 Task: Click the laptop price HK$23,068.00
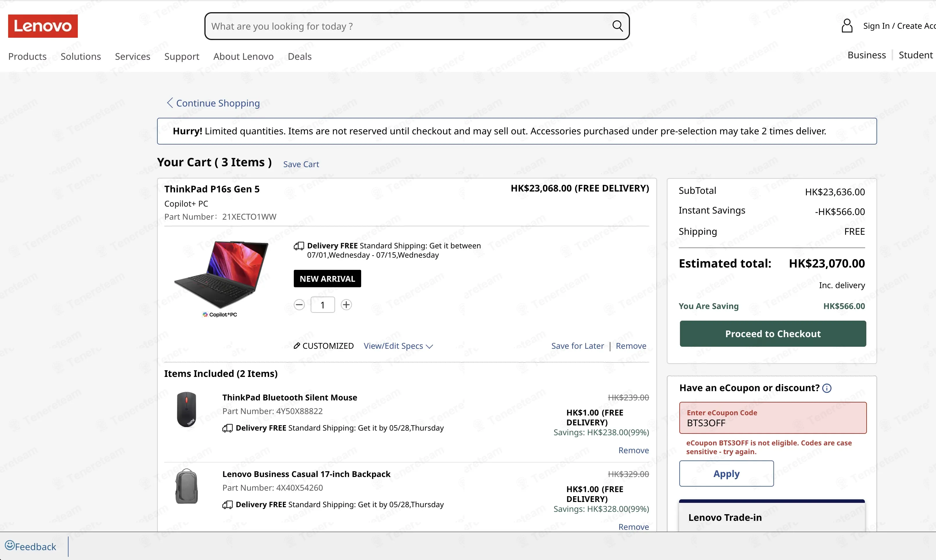541,188
